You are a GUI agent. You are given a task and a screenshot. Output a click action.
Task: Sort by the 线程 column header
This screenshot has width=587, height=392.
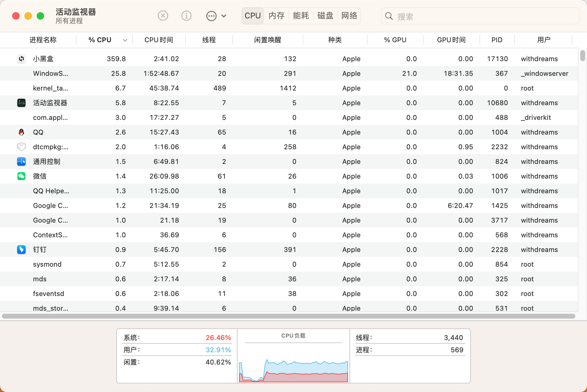[x=209, y=40]
